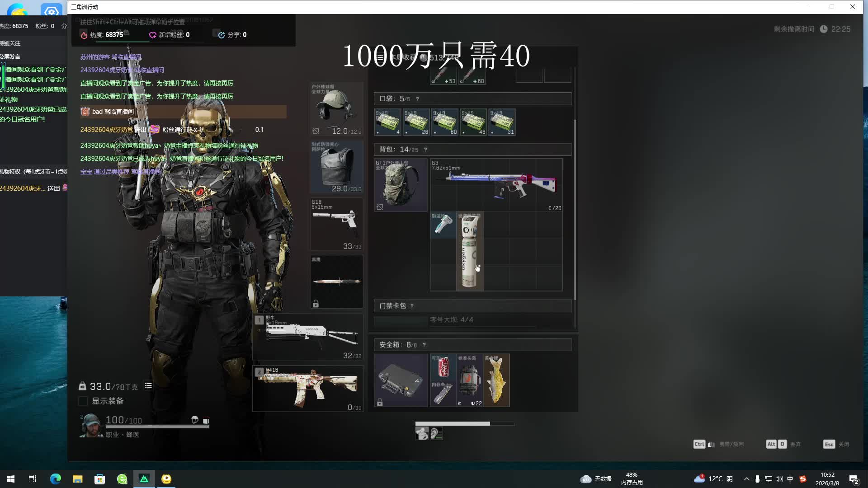Screen dimensions: 868x488
Task: Click the golden fish in safe box
Action: [496, 380]
